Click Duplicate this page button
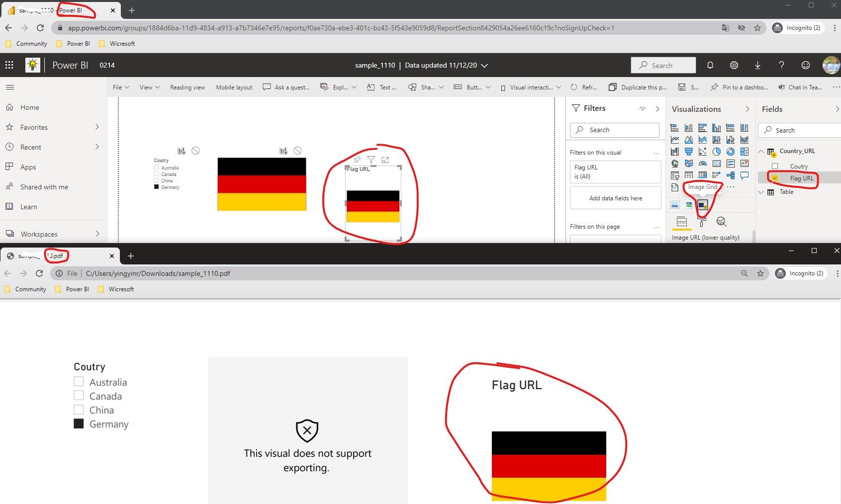841x504 pixels. click(x=638, y=87)
